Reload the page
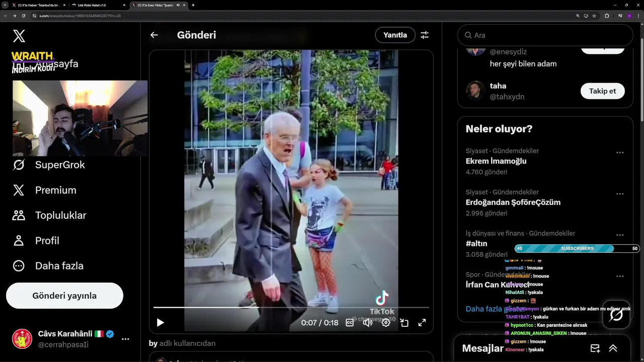This screenshot has height=362, width=644. pos(24,16)
